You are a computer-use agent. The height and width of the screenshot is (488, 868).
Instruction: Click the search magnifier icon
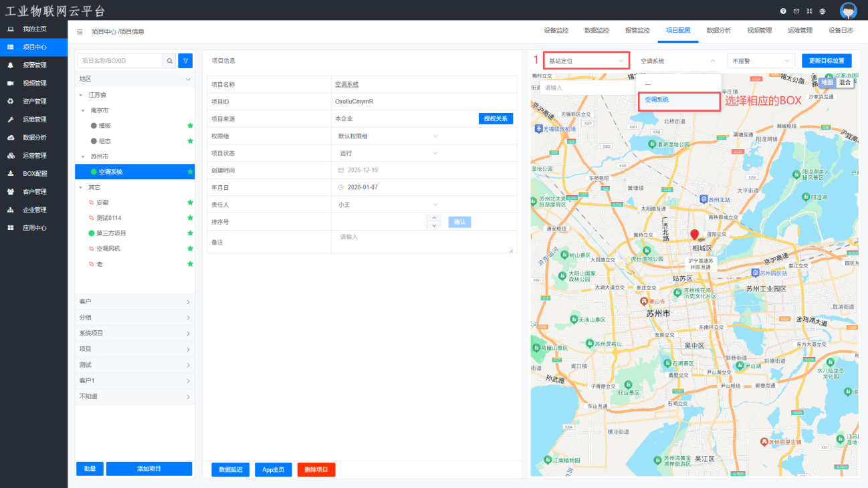170,61
